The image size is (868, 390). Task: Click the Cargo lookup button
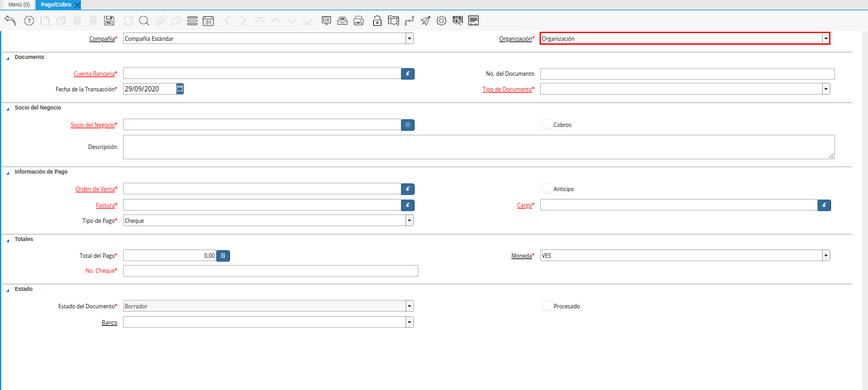pos(824,205)
